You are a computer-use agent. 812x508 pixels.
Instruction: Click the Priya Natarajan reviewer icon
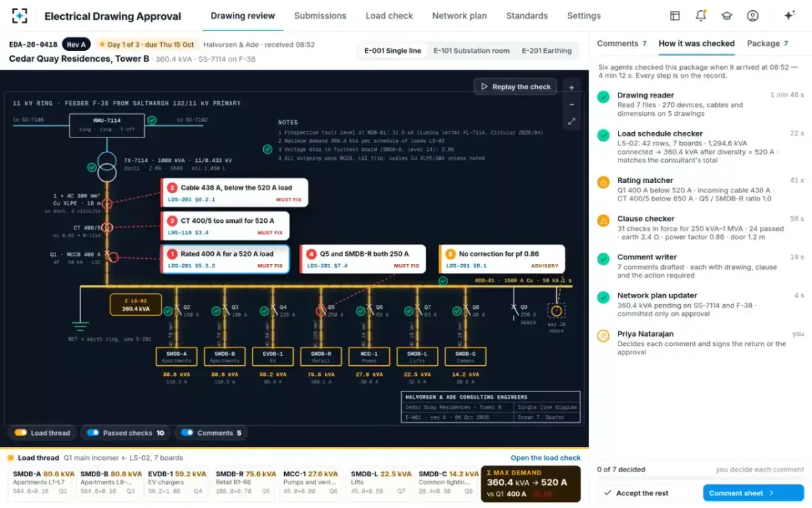[603, 335]
